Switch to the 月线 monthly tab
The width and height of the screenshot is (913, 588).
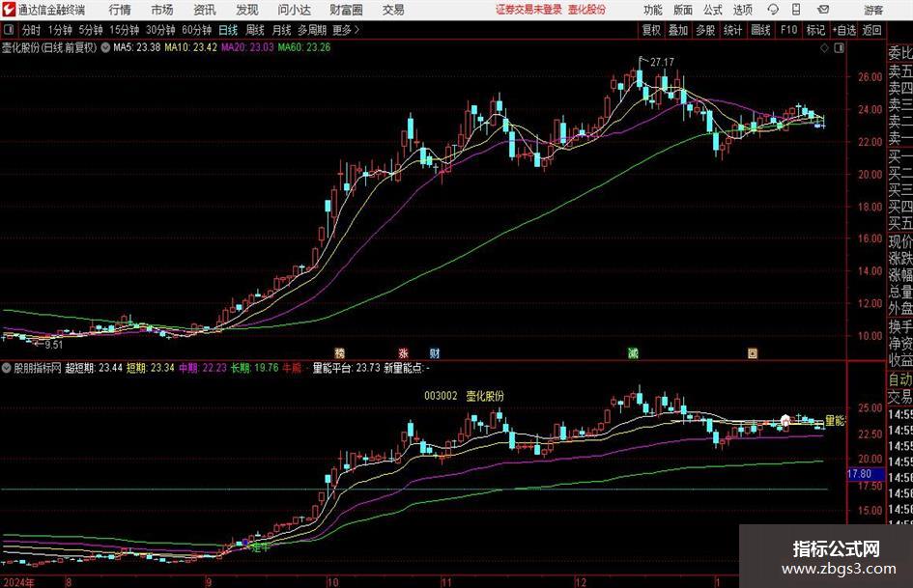click(282, 30)
